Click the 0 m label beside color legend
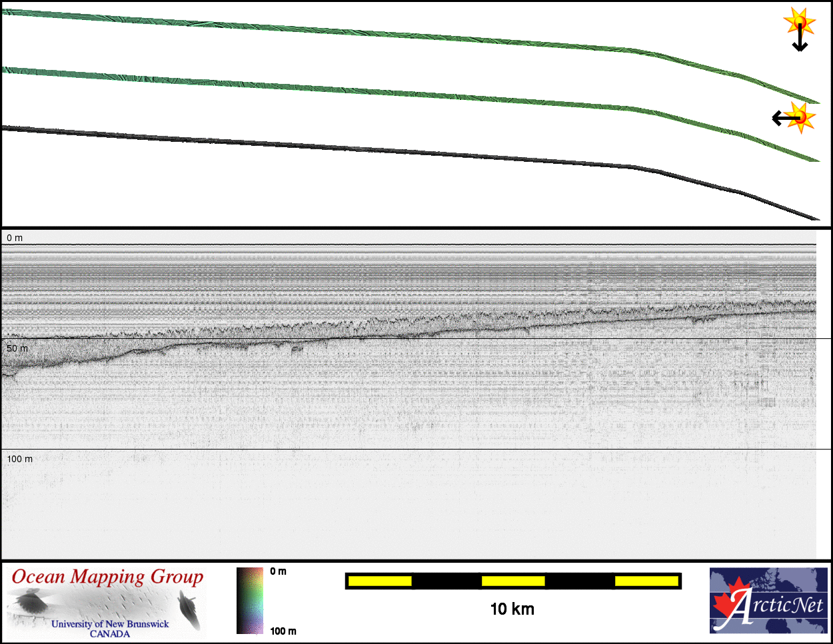 tap(279, 571)
